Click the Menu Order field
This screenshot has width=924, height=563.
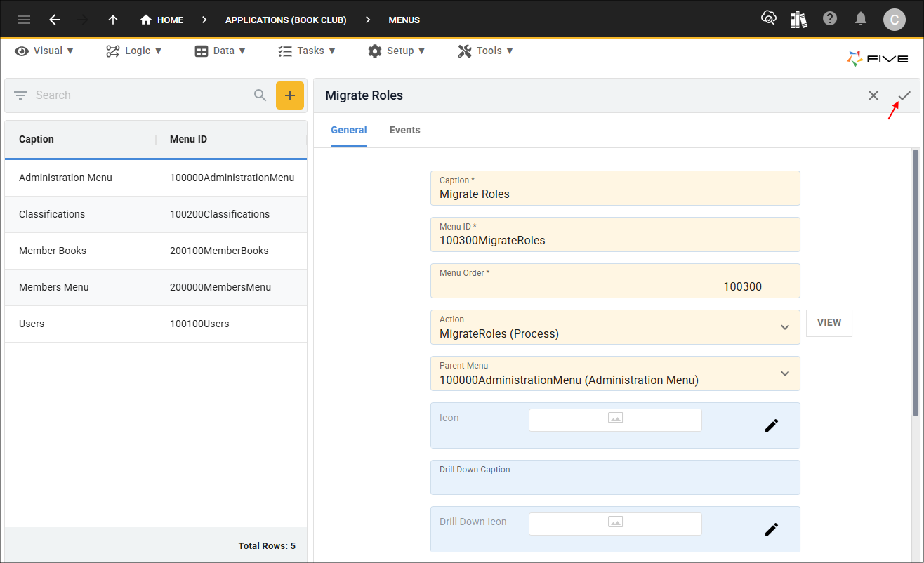[615, 281]
